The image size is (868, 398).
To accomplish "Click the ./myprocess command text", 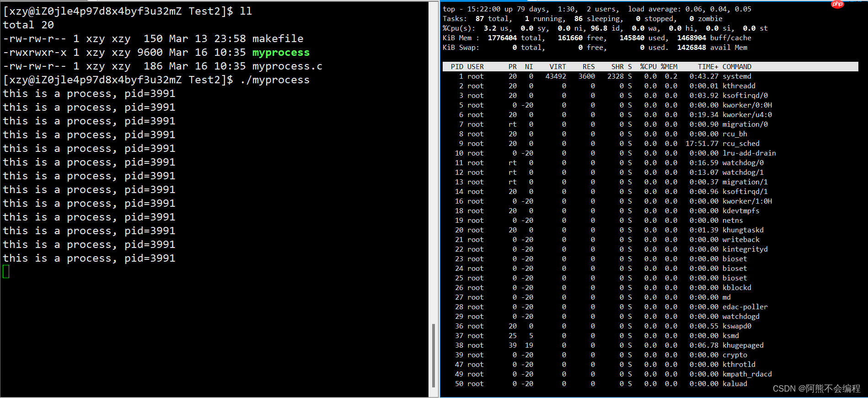I will [x=275, y=80].
